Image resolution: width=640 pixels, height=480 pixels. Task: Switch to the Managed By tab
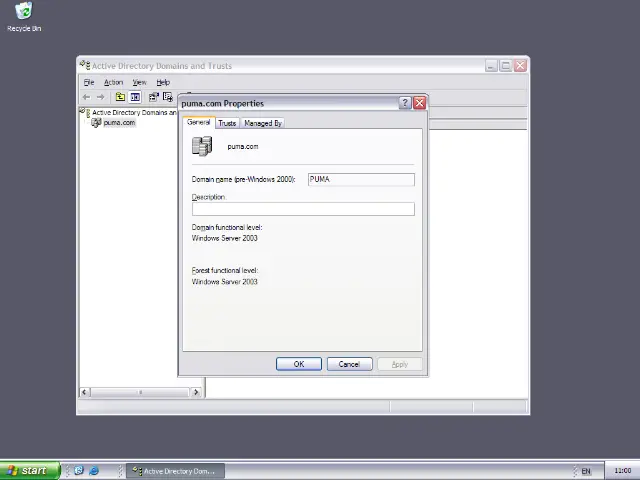(x=263, y=123)
